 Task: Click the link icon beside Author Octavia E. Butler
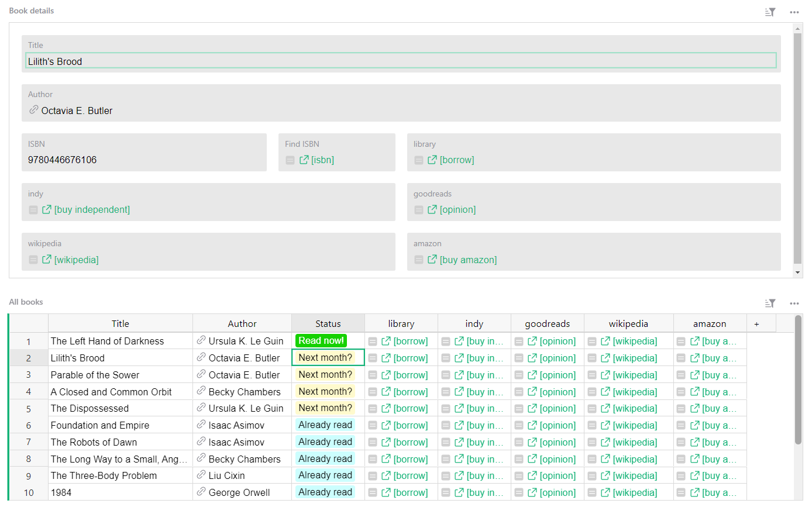[x=34, y=110]
